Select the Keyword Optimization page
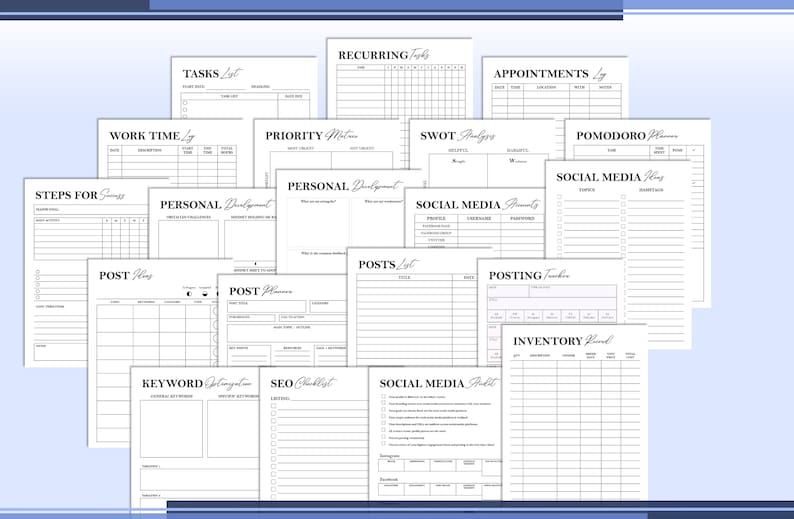 194,433
